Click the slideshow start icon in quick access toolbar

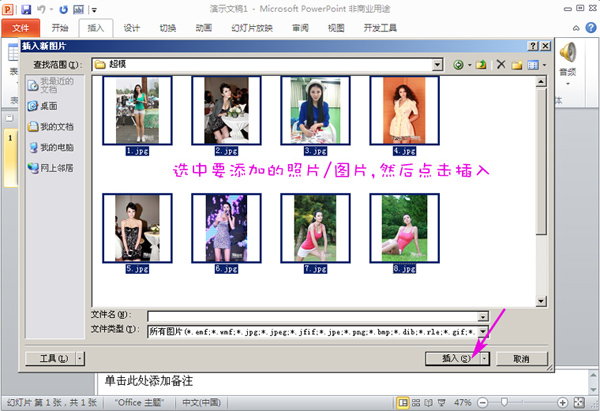point(78,9)
